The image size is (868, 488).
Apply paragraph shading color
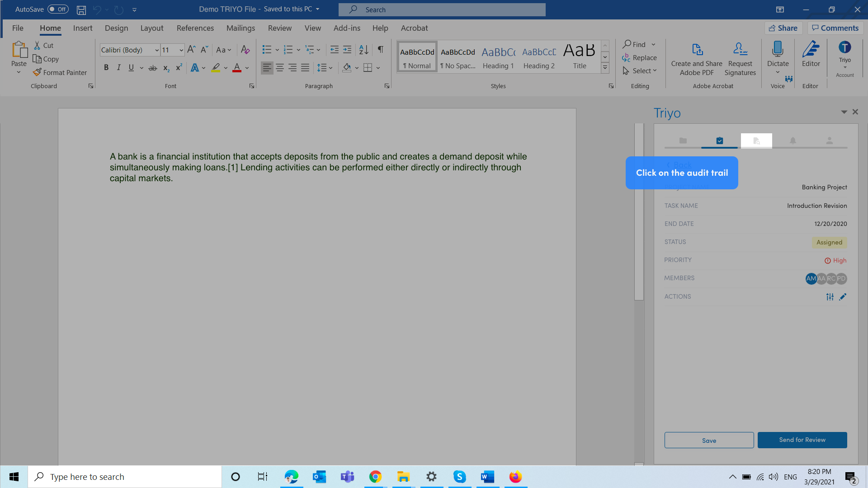click(x=347, y=68)
